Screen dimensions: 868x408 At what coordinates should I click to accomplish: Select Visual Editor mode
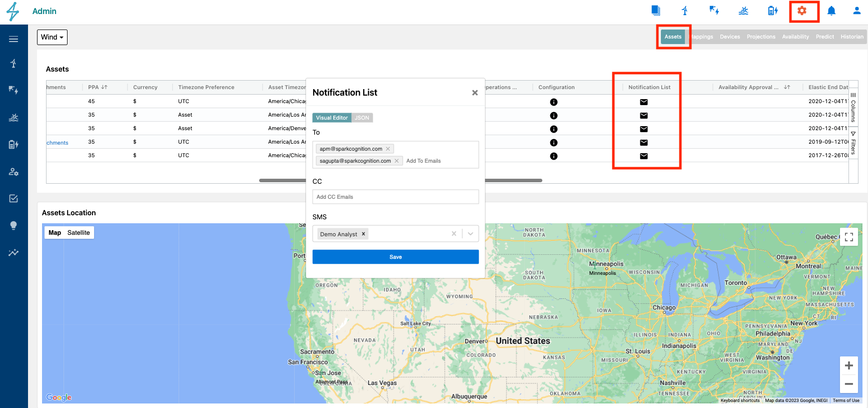pyautogui.click(x=332, y=118)
